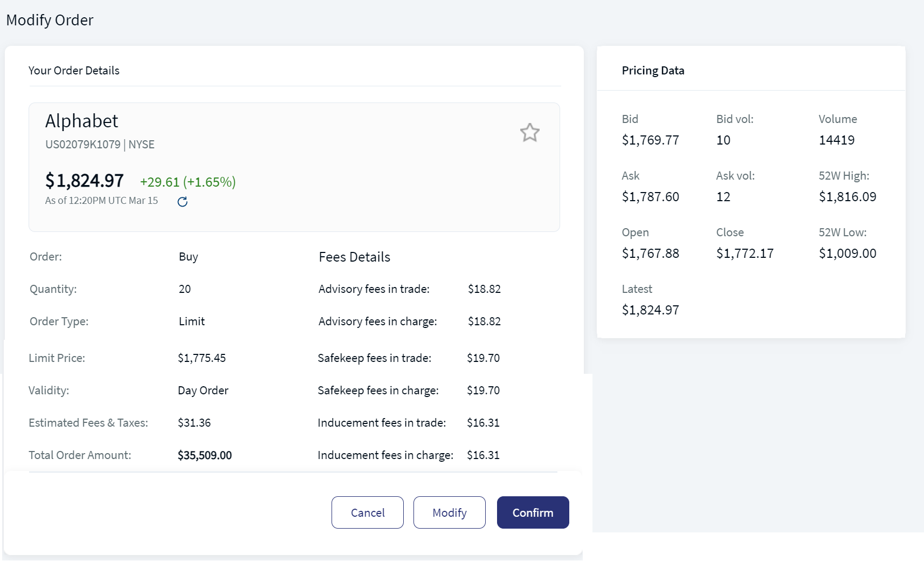The image size is (924, 561).
Task: Select Safekeep fees in trade $19.70
Action: [483, 358]
